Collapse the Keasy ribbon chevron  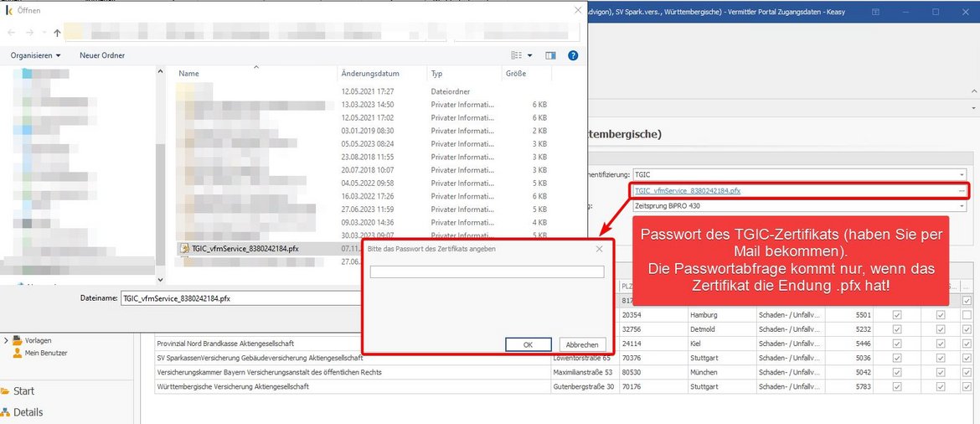coord(974,91)
